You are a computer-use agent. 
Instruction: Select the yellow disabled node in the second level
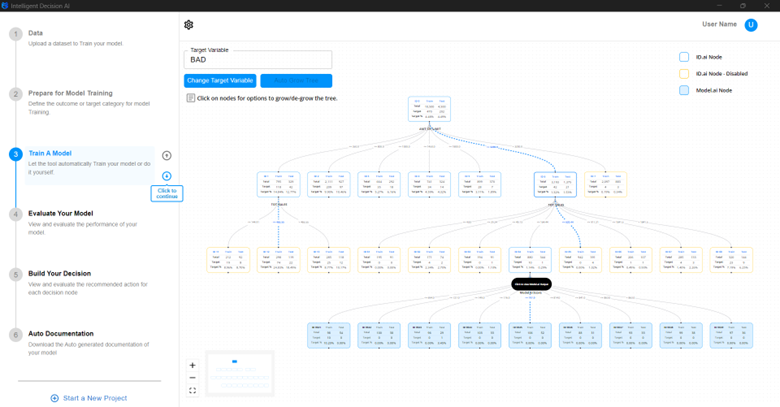[605, 185]
